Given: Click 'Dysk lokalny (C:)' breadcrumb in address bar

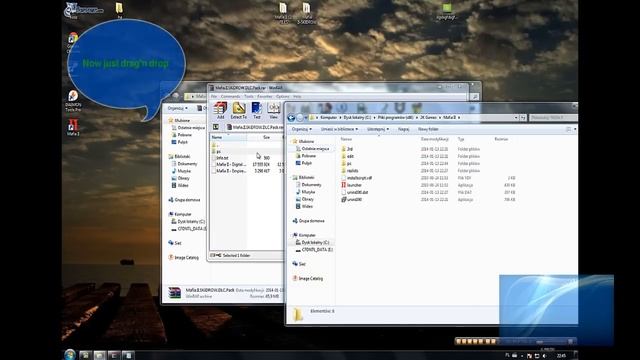Looking at the screenshot, I should click(357, 118).
